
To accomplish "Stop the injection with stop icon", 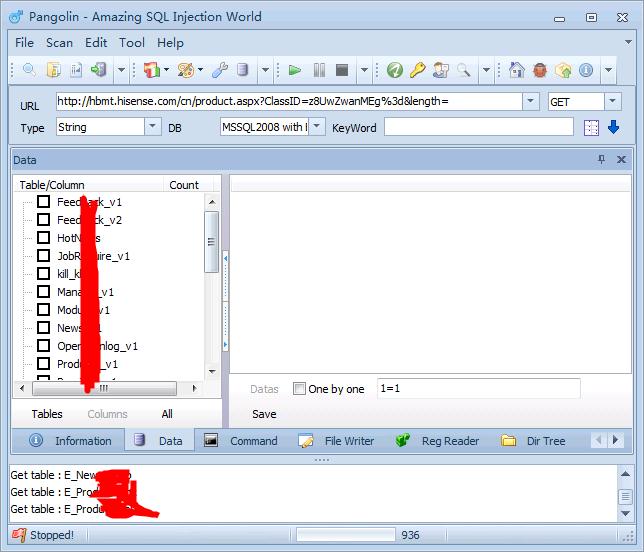I will (342, 70).
